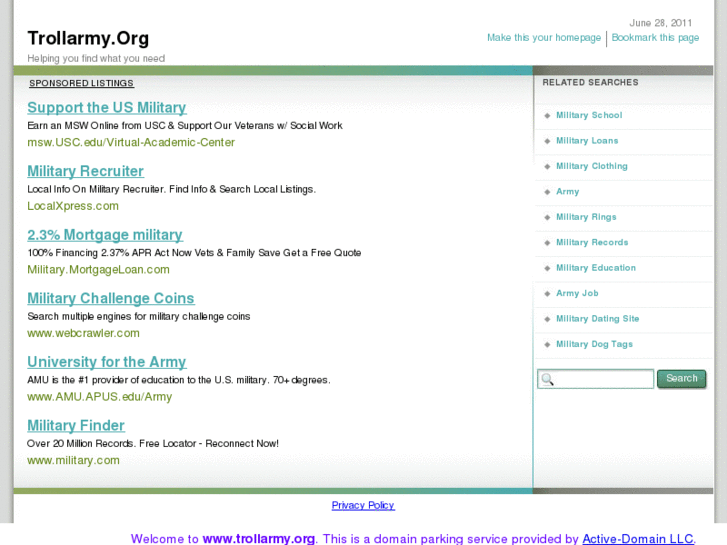This screenshot has width=727, height=545.
Task: Click the Search multiple engines description
Action: tap(139, 316)
